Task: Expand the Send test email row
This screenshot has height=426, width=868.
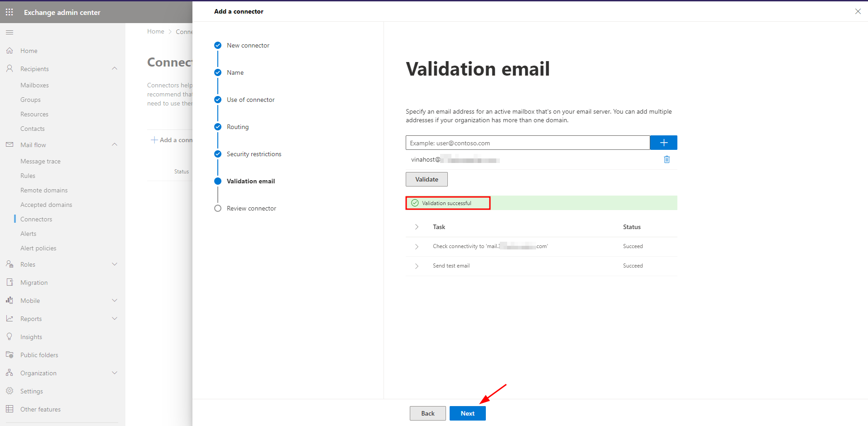Action: pyautogui.click(x=417, y=266)
